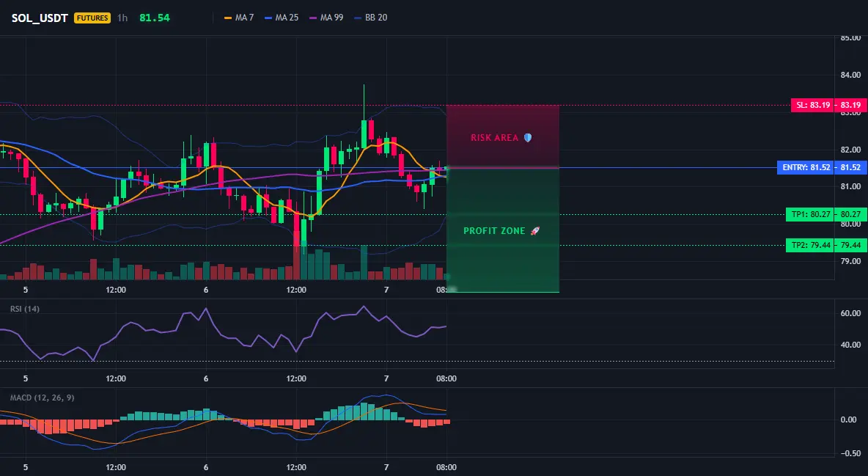Click the 84.00 price axis value
Viewport: 868px width, 476px height.
pyautogui.click(x=851, y=75)
